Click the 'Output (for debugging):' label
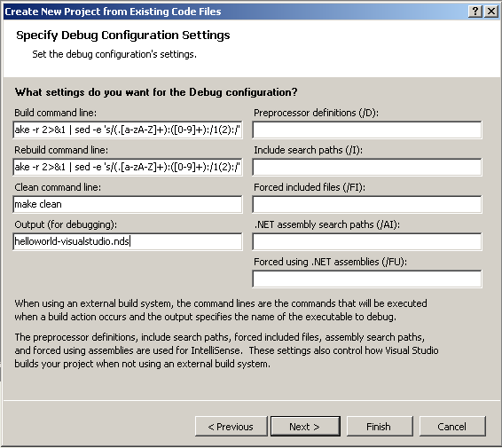The width and height of the screenshot is (502, 448). click(66, 224)
